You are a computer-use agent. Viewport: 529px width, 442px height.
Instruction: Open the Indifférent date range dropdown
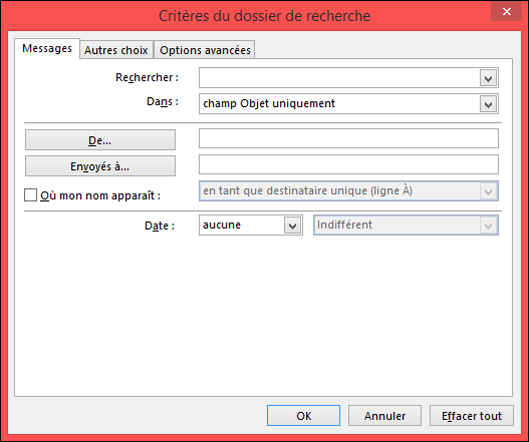[406, 225]
